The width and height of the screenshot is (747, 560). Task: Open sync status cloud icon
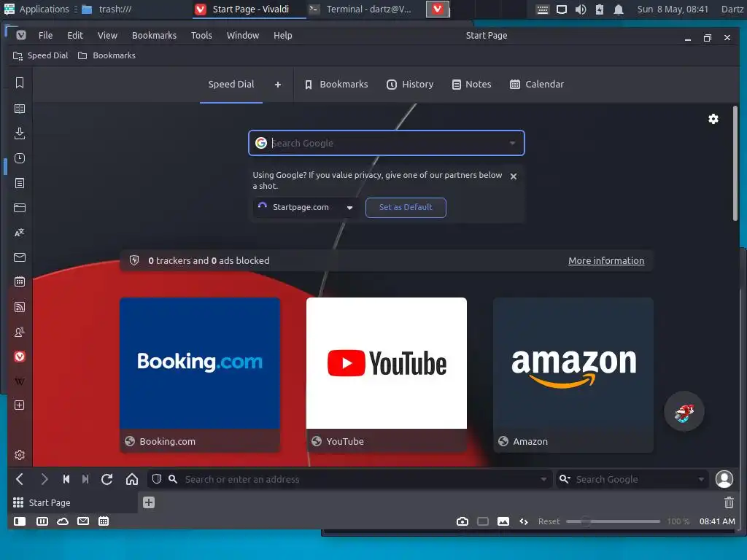tap(63, 521)
